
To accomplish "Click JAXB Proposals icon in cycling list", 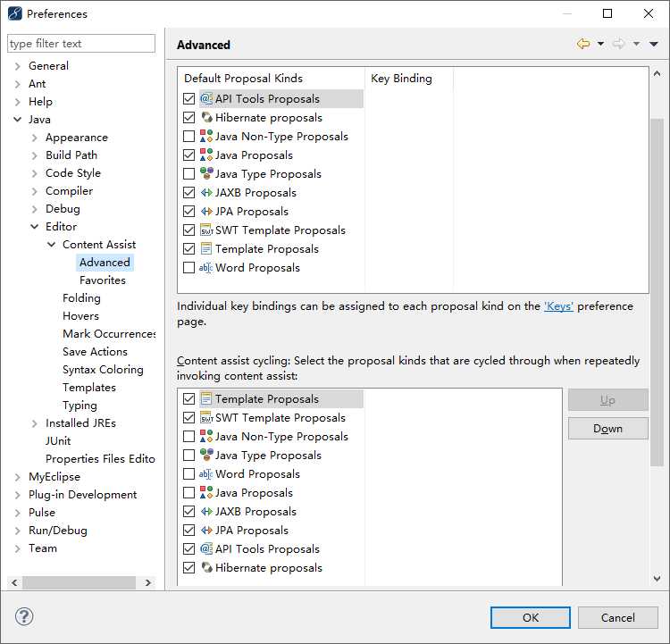I will click(x=206, y=512).
